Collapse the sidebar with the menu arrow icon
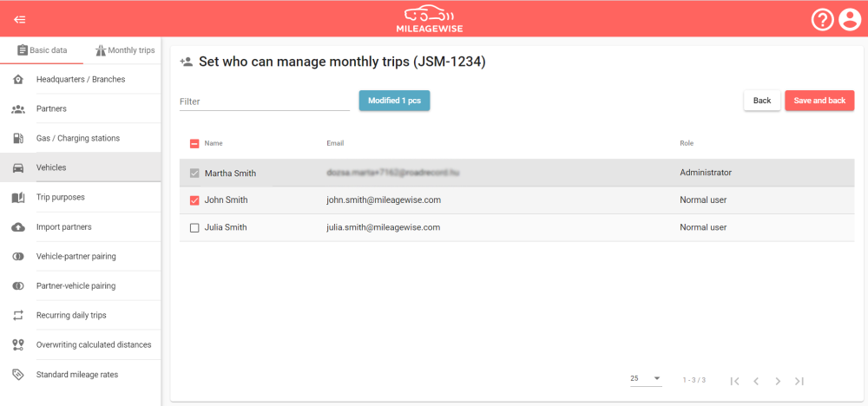The image size is (868, 406). [x=20, y=20]
